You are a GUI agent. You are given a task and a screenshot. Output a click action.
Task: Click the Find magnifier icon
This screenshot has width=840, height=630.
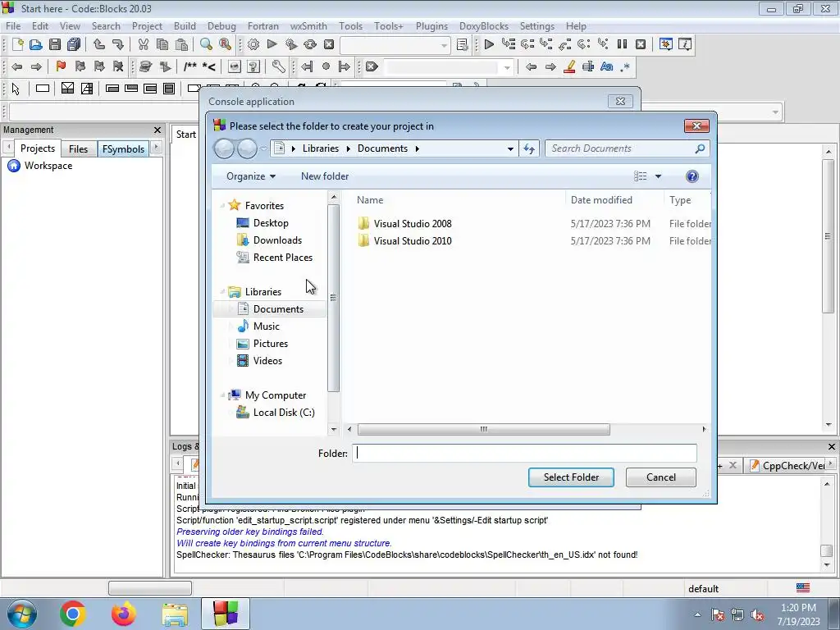[x=206, y=44]
